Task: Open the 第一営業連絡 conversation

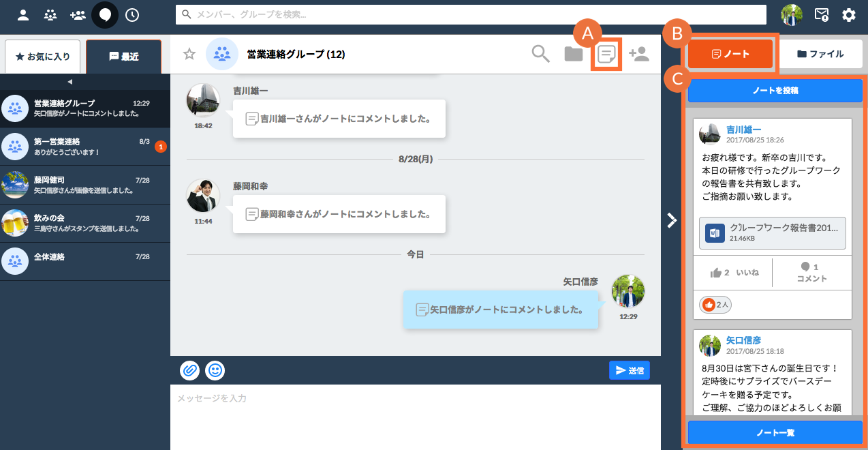Action: pos(84,146)
